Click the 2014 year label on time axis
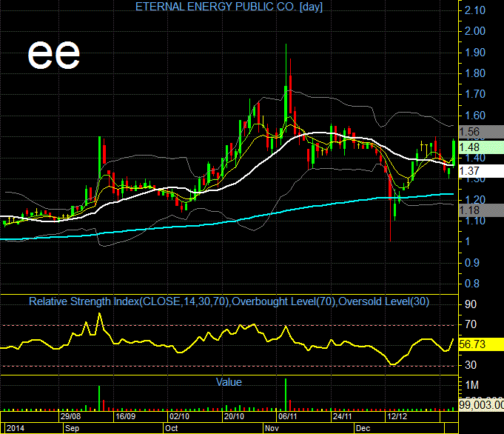Image resolution: width=504 pixels, height=434 pixels. tap(16, 428)
